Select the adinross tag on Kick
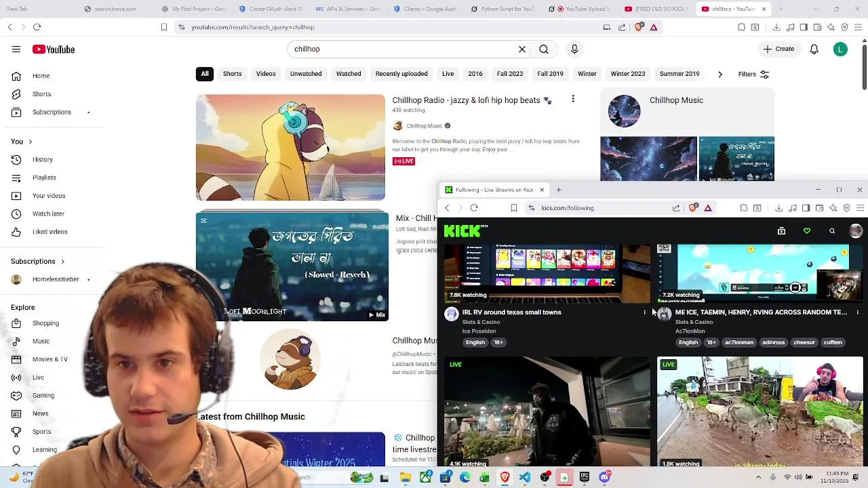868x488 pixels. pos(773,342)
